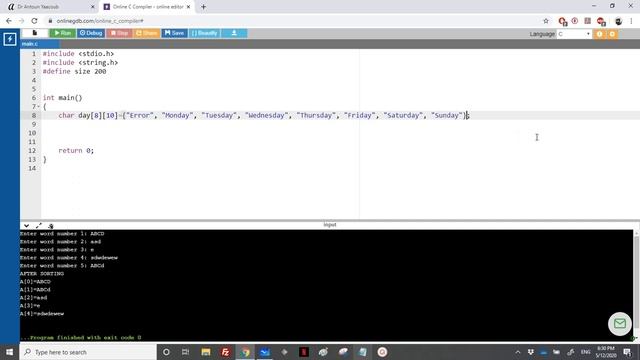Open the first red extension icon in Chrome toolbar
The height and width of the screenshot is (360, 640).
(x=563, y=21)
